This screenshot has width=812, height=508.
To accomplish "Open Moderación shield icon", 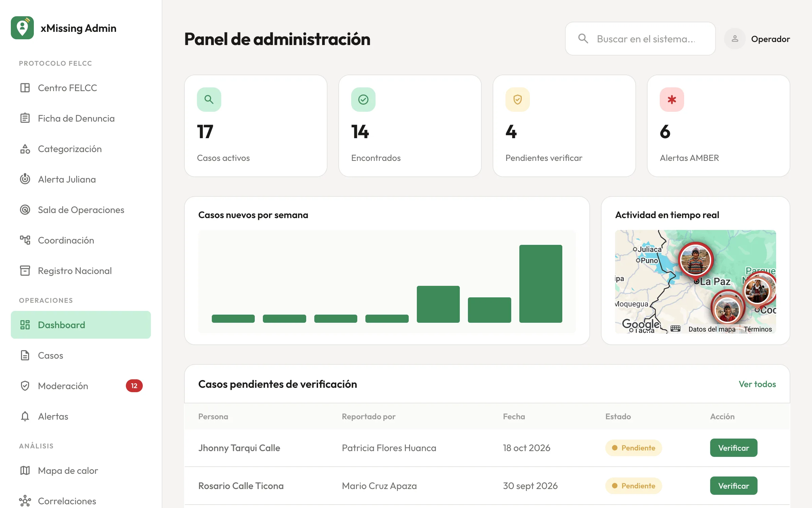I will [x=25, y=386].
